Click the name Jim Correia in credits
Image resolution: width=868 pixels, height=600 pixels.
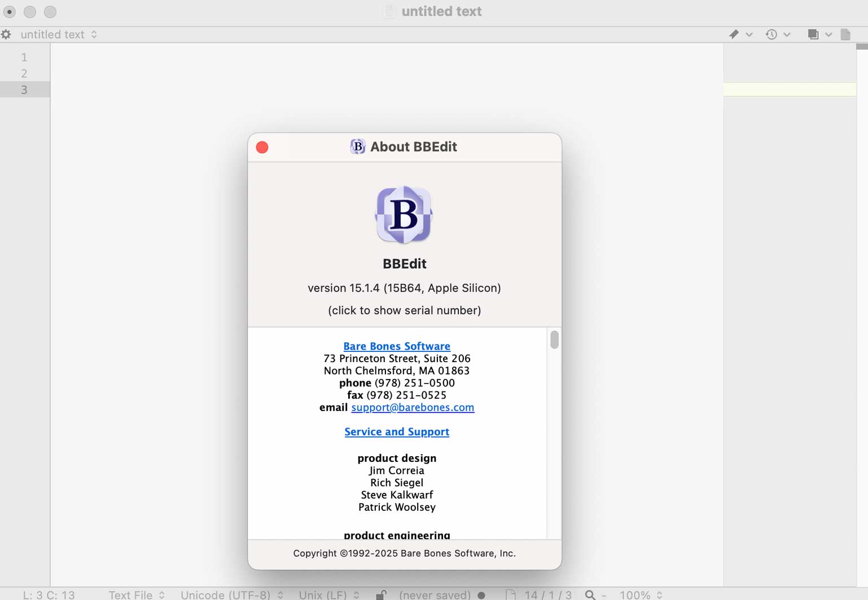point(397,470)
